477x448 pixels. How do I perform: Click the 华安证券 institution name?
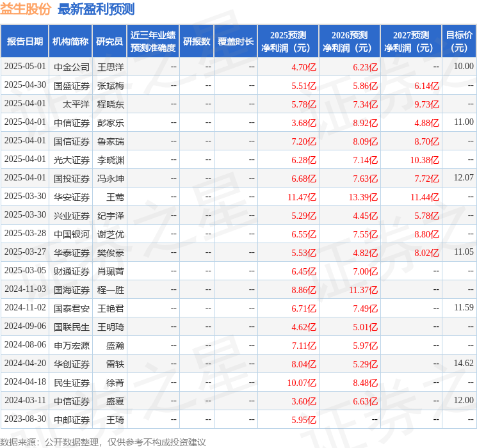coord(72,196)
